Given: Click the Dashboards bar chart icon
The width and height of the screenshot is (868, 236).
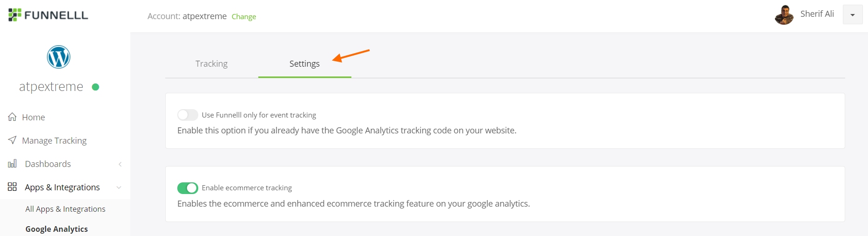Looking at the screenshot, I should pos(13,164).
